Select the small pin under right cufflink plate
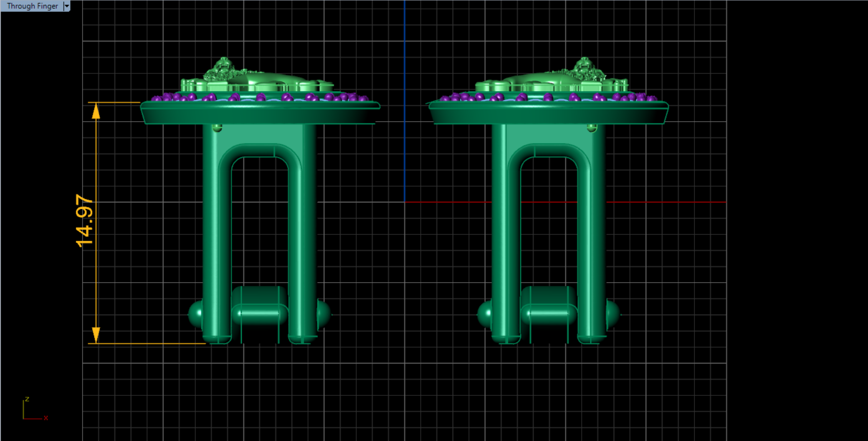The height and width of the screenshot is (441, 868). 592,128
